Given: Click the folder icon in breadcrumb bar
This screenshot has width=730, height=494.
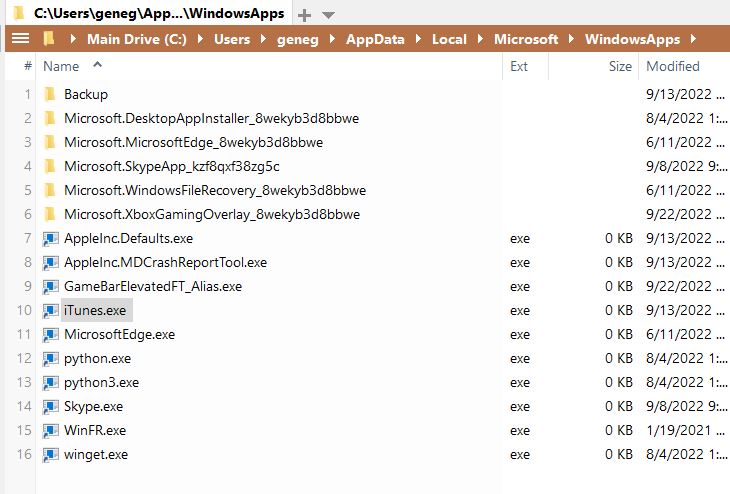Looking at the screenshot, I should pos(49,39).
